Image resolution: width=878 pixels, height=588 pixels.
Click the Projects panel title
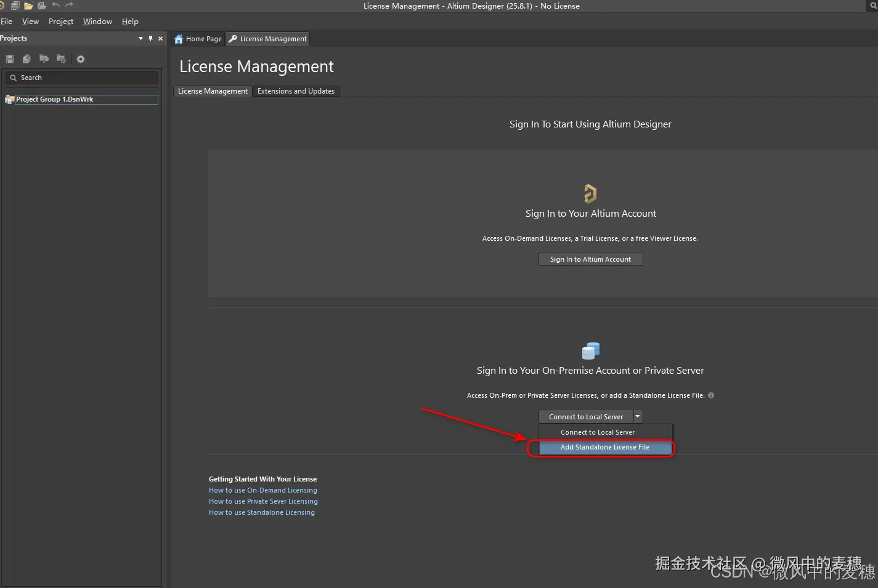14,38
